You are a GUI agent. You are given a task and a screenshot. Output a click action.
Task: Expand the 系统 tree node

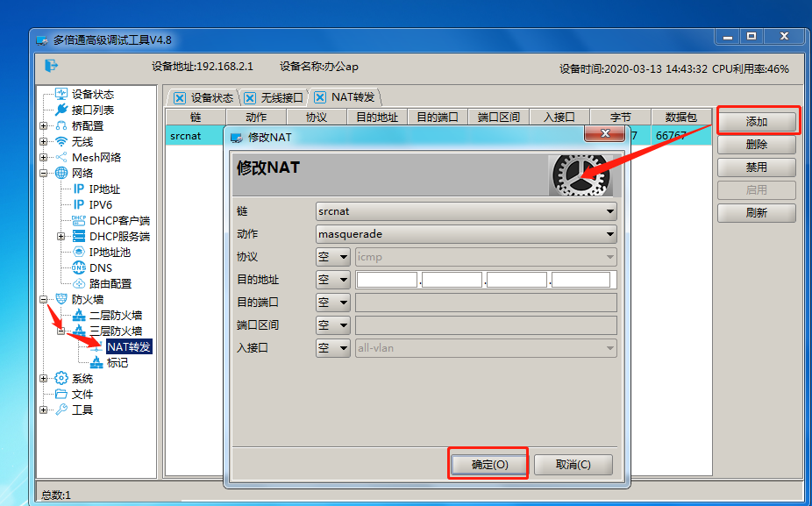(x=44, y=378)
